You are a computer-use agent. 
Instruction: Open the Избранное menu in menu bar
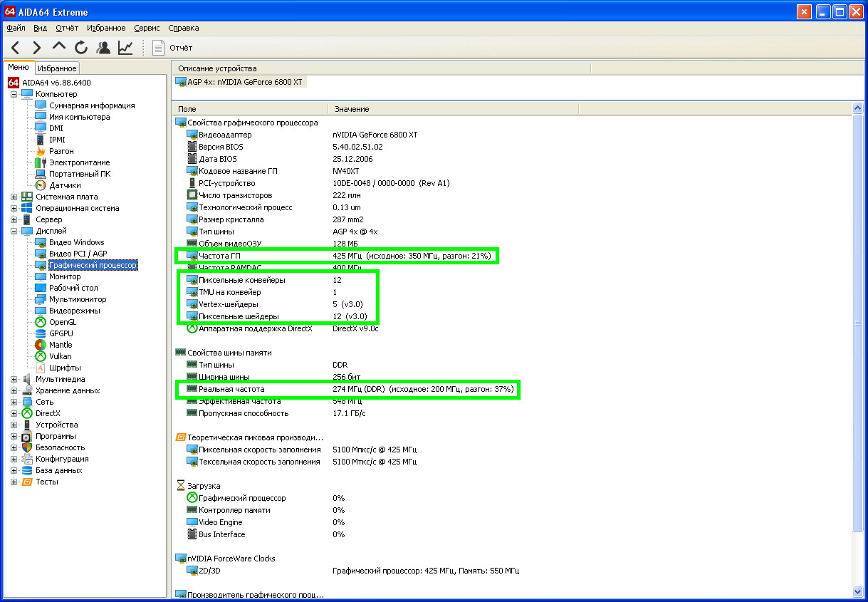106,28
